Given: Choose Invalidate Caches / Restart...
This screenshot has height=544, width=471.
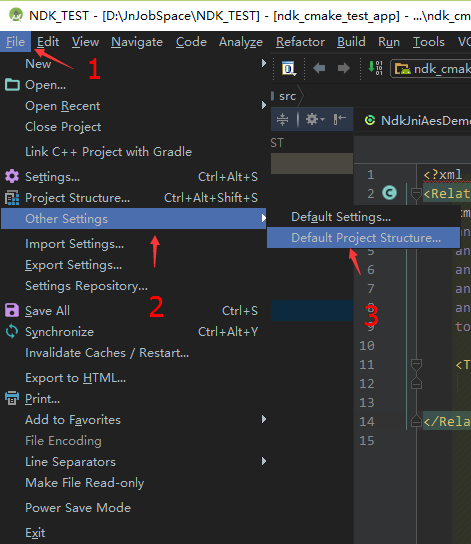Looking at the screenshot, I should tap(107, 353).
